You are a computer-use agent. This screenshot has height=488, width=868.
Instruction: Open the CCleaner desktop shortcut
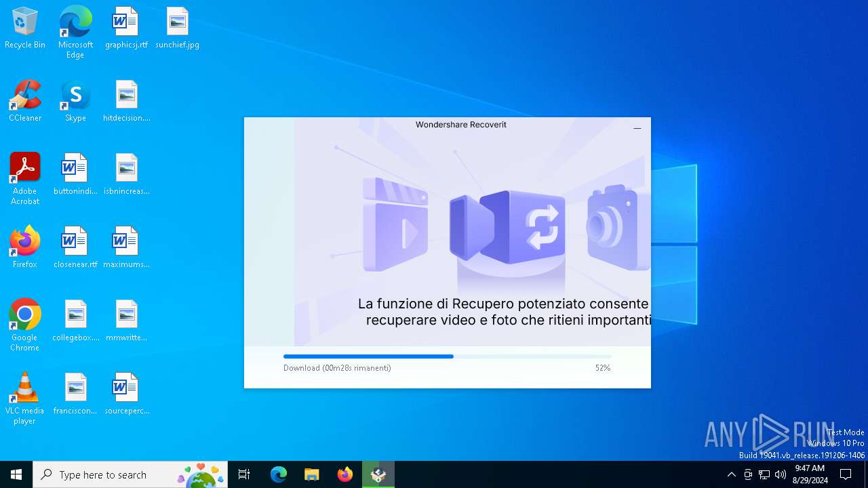tap(25, 101)
